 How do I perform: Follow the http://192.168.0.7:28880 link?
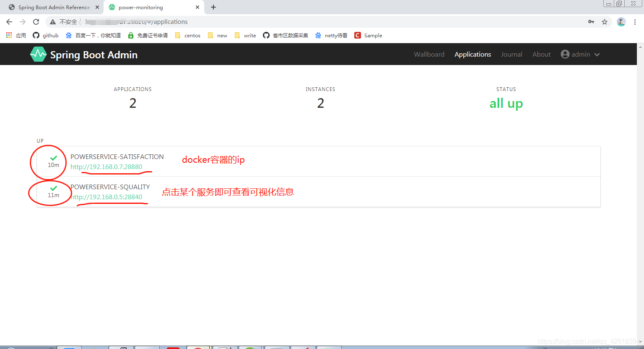[x=106, y=167]
